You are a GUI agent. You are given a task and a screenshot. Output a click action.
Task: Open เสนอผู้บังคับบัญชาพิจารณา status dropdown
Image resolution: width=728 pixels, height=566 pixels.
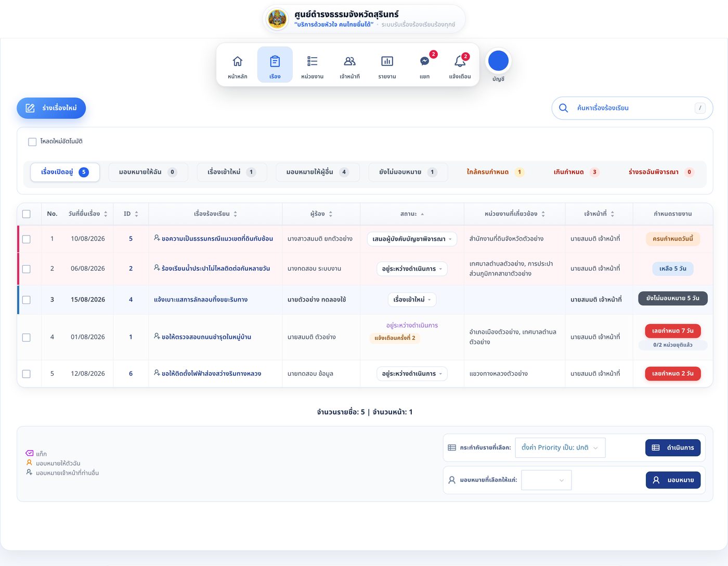(412, 239)
